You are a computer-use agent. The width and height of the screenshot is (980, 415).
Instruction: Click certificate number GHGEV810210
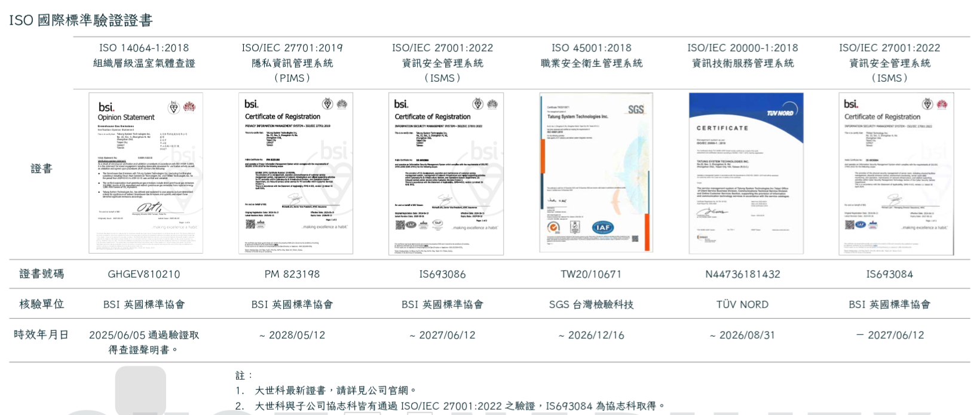pyautogui.click(x=144, y=274)
